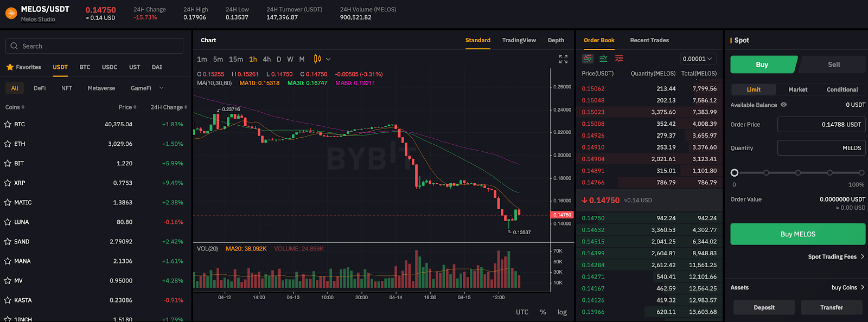Viewport: 868px width, 322px height.
Task: Open the UTC timezone setting
Action: click(x=522, y=312)
